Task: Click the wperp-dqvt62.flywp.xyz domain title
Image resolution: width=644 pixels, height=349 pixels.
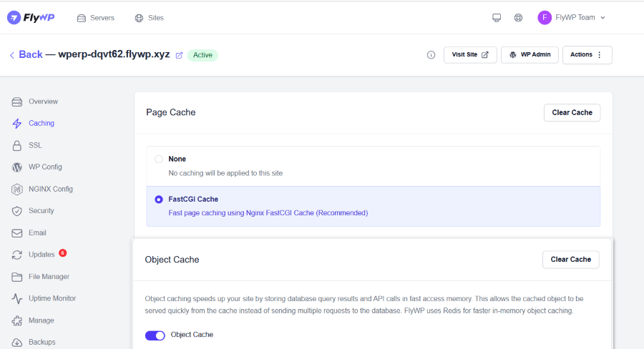Action: point(114,54)
